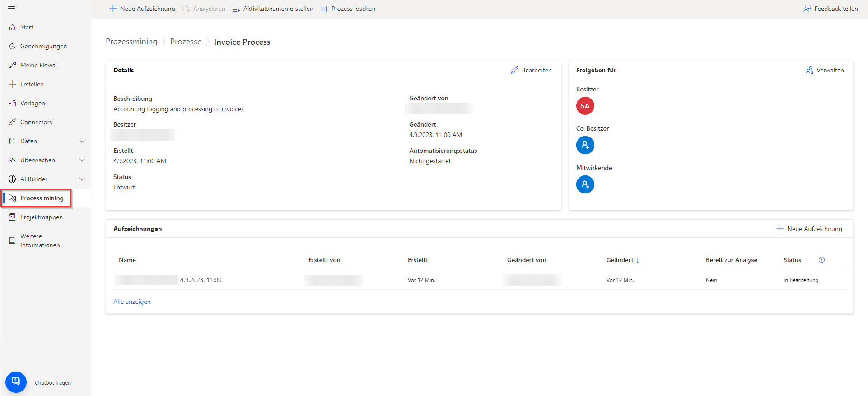Click Verwalten in Freigeben für panel

[825, 71]
